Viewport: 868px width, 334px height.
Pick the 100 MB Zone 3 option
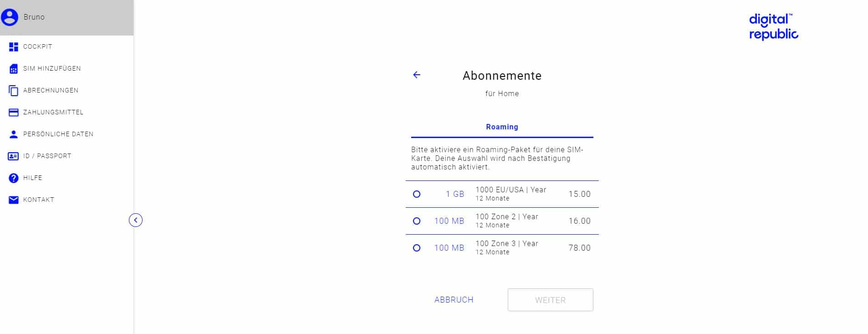coord(416,247)
